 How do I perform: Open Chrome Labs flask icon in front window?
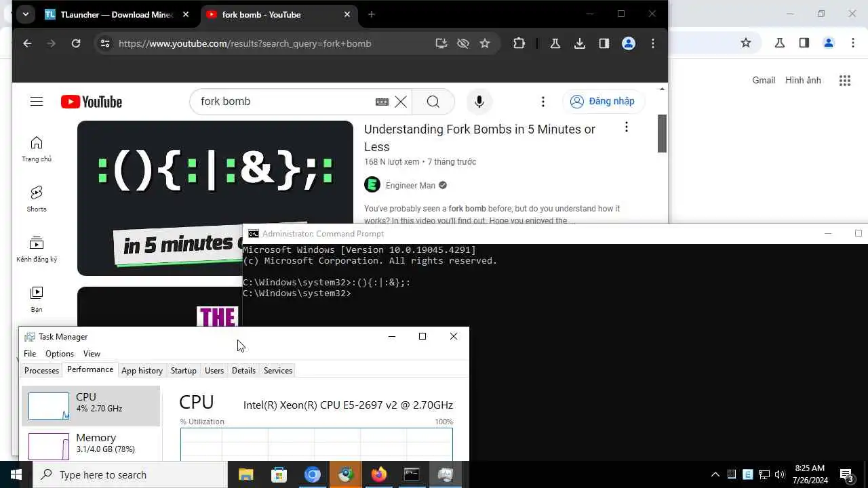tap(555, 43)
